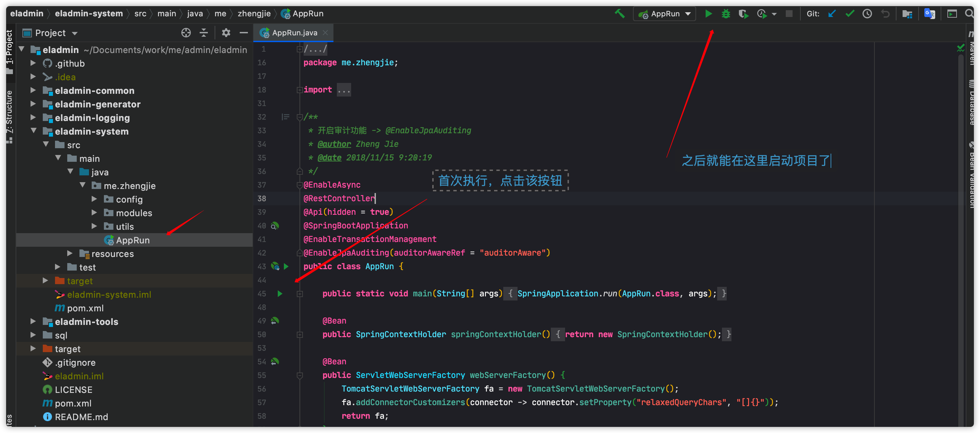Image resolution: width=980 pixels, height=433 pixels.
Task: Click the Stop square button
Action: 789,14
